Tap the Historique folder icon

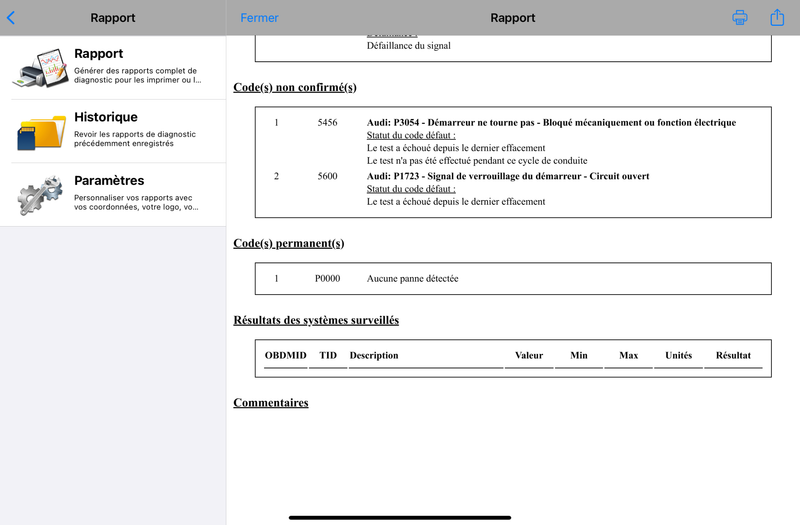(x=41, y=132)
